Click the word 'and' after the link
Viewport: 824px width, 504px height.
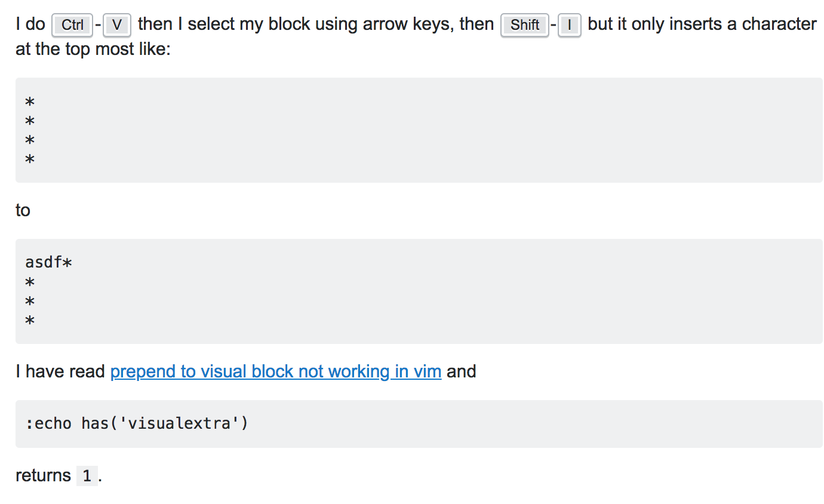click(x=462, y=371)
